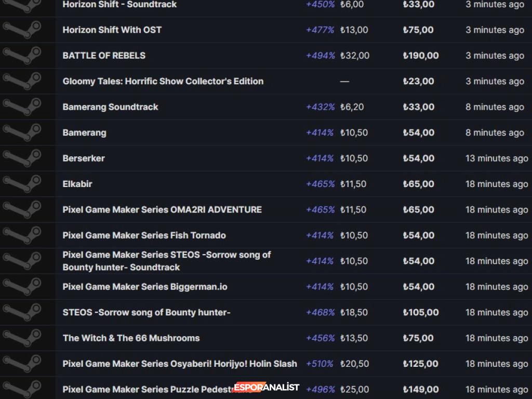Open the Horizon Shift - Soundtrack link

[119, 5]
